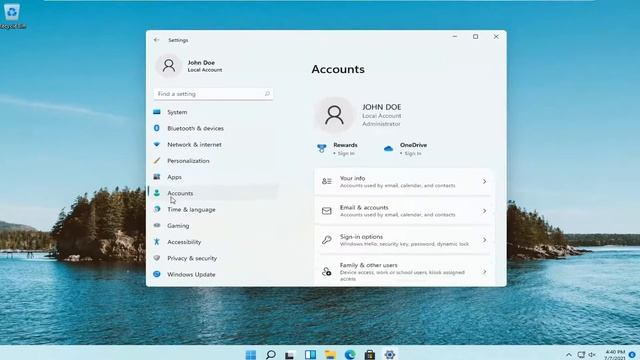Click the volume icon in system tray
This screenshot has width=640, height=360.
(x=592, y=355)
